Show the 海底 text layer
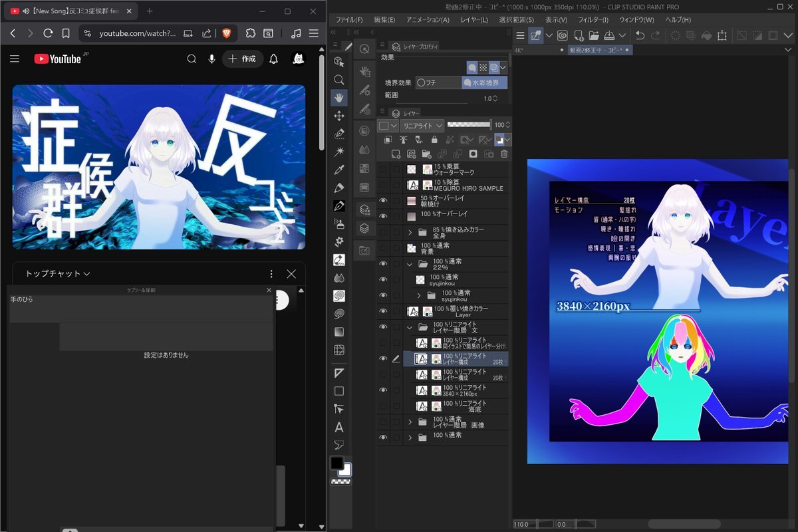 point(383,406)
